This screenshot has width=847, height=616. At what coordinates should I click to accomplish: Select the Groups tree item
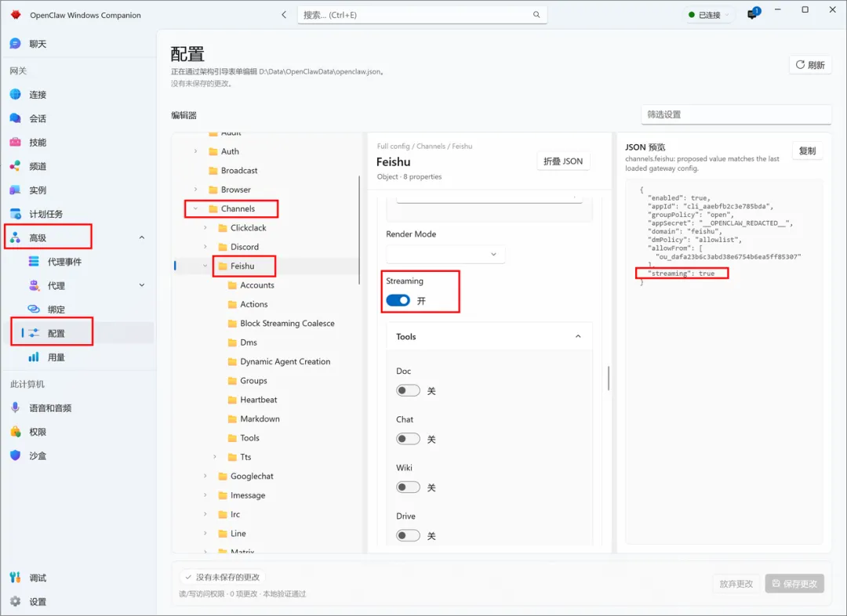(x=253, y=381)
